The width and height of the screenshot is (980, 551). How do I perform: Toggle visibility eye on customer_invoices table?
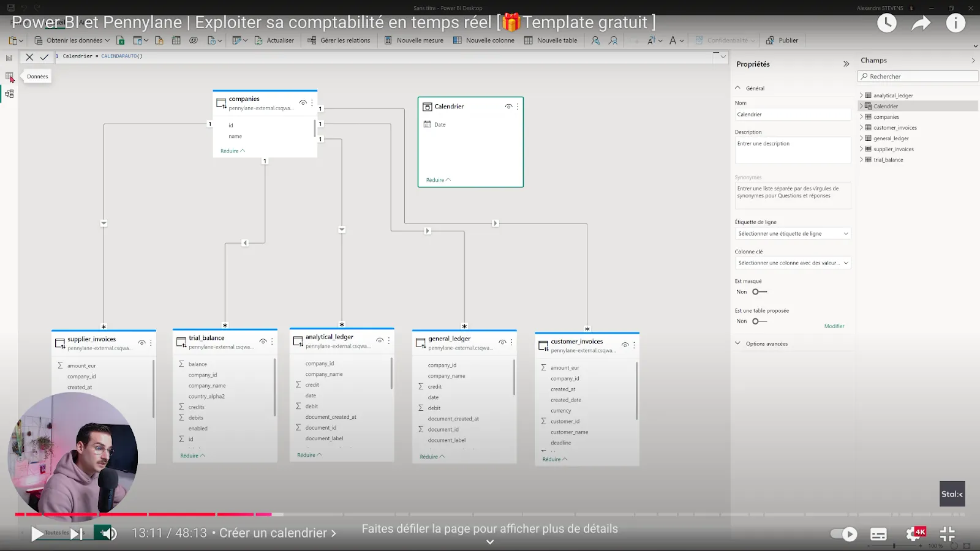(x=625, y=345)
